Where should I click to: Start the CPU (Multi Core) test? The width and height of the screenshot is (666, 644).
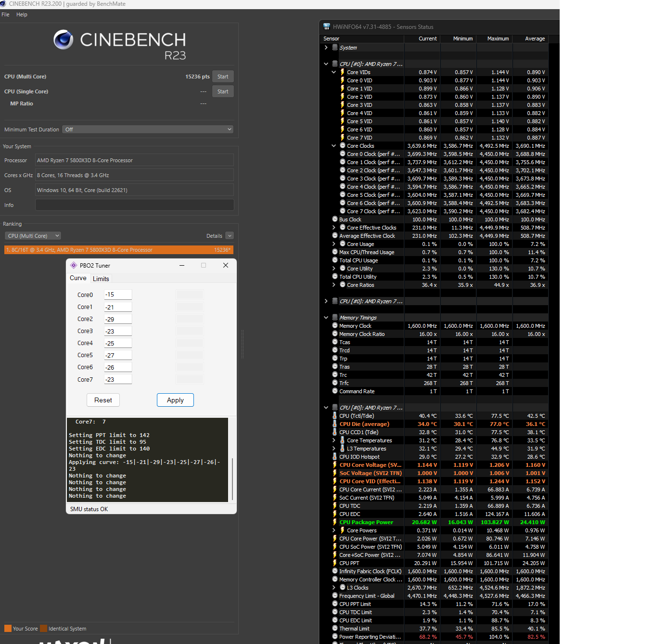point(223,77)
